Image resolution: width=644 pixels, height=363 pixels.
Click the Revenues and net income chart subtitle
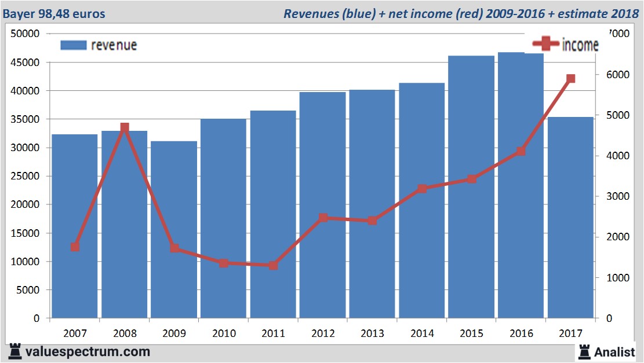[461, 13]
